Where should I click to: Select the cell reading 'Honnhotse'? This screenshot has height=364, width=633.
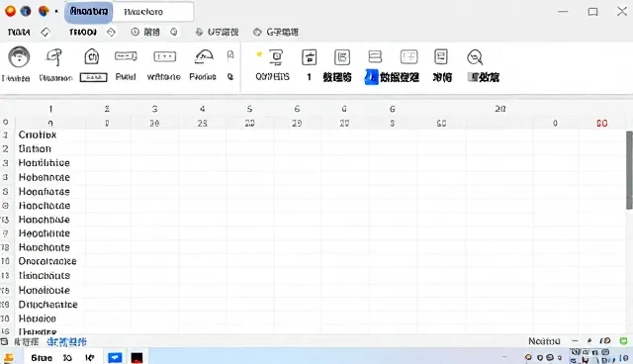pos(50,192)
